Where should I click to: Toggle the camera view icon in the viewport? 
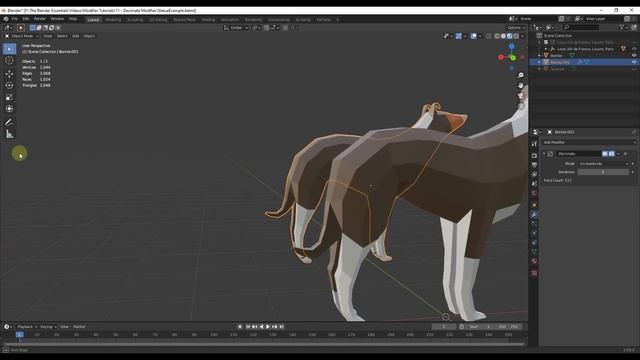coord(521,96)
